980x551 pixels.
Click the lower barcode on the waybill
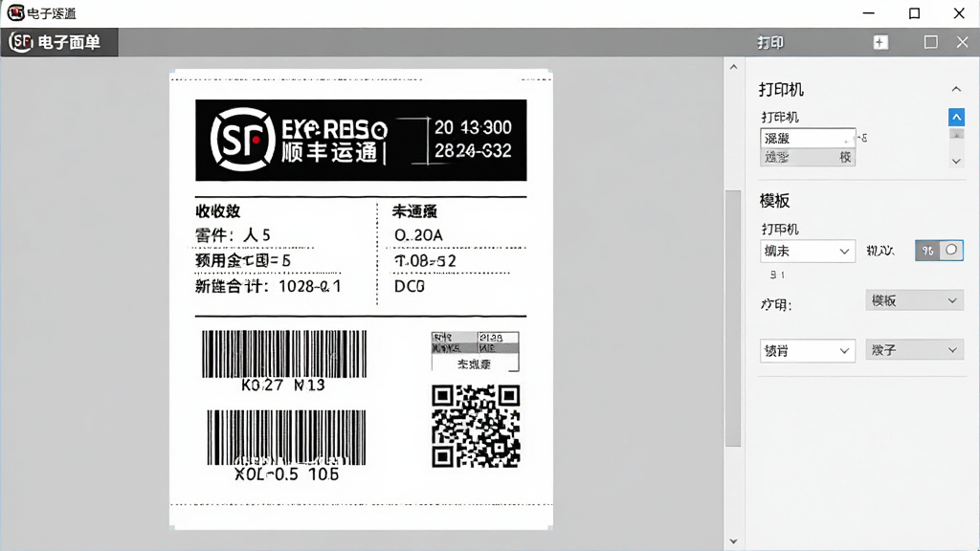point(286,437)
